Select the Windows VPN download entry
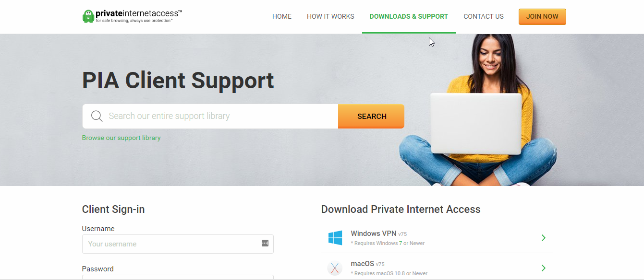 [437, 238]
